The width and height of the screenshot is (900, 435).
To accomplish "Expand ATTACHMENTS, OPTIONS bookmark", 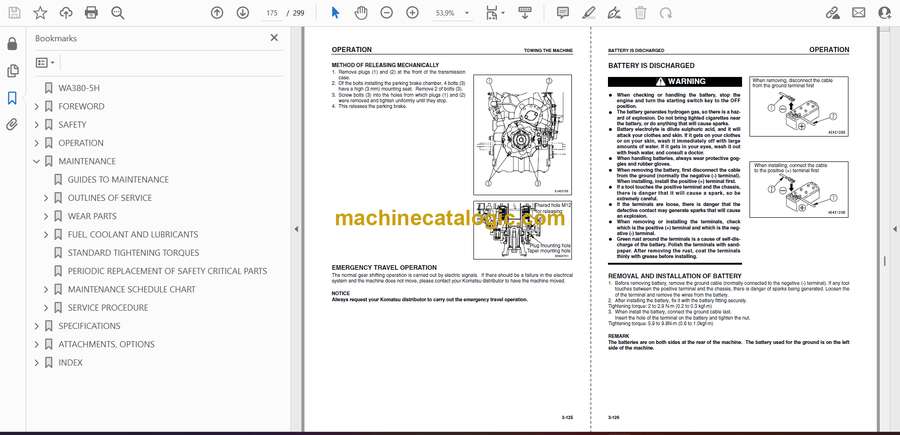I will (x=37, y=344).
